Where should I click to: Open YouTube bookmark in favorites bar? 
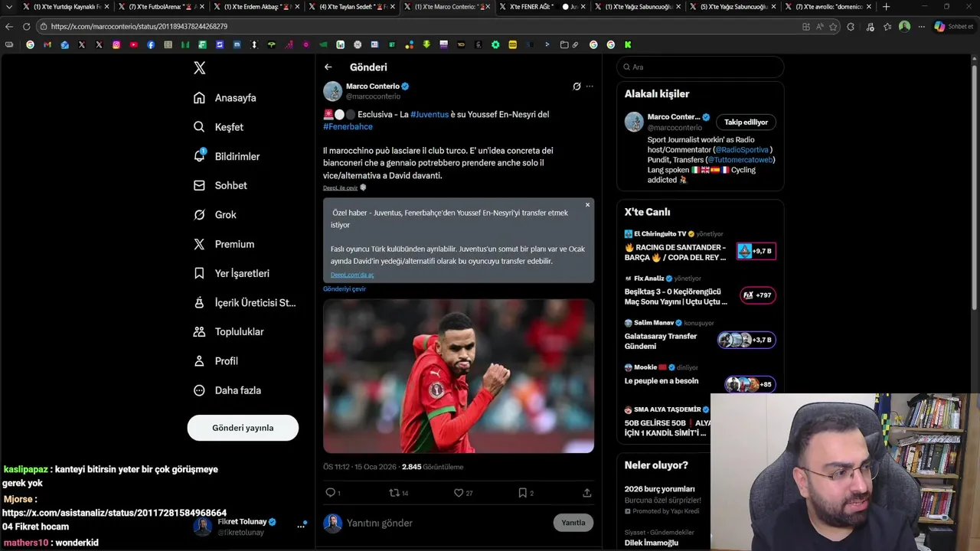click(133, 44)
